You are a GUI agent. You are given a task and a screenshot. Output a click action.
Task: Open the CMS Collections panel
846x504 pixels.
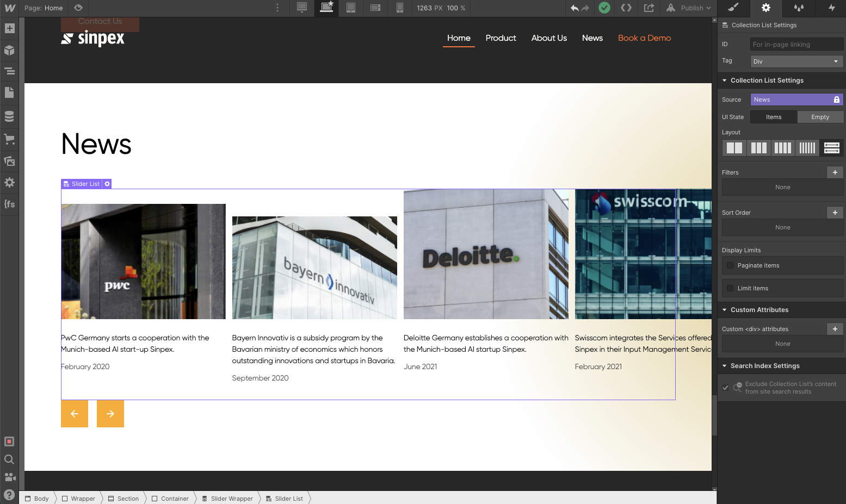tap(9, 116)
